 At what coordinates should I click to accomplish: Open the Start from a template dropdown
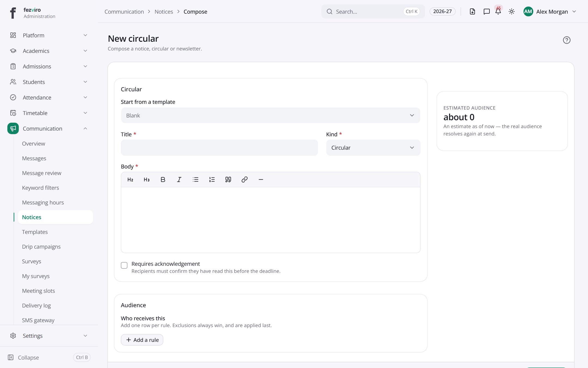point(271,115)
